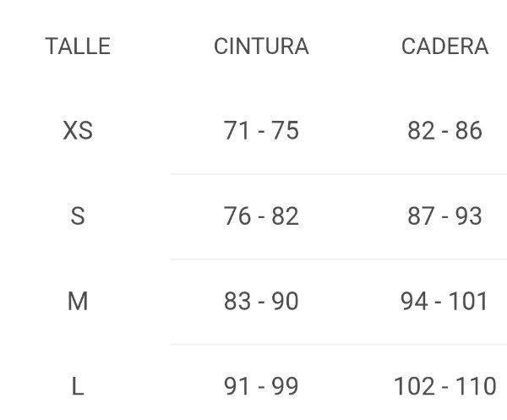Click the divider line below the M row
507x420 pixels.
[338, 344]
